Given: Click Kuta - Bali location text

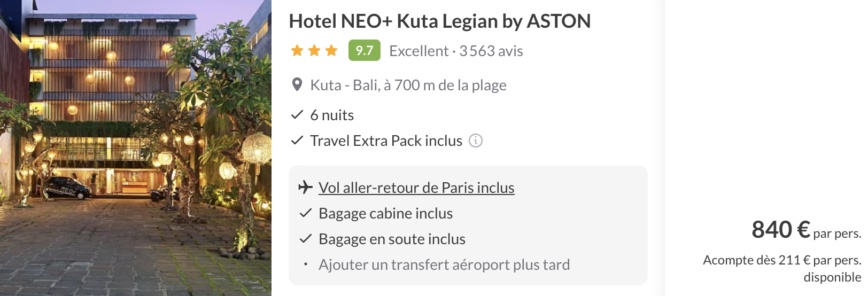Looking at the screenshot, I should coord(408,85).
